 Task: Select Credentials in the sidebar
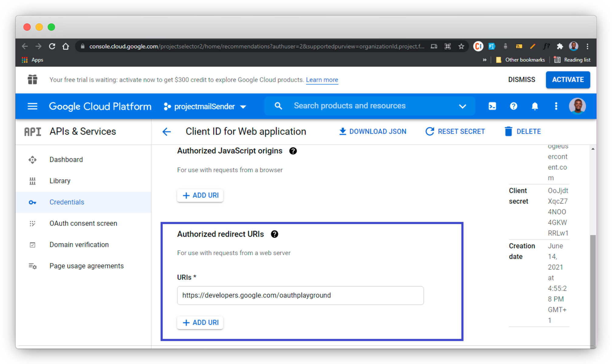point(83,202)
